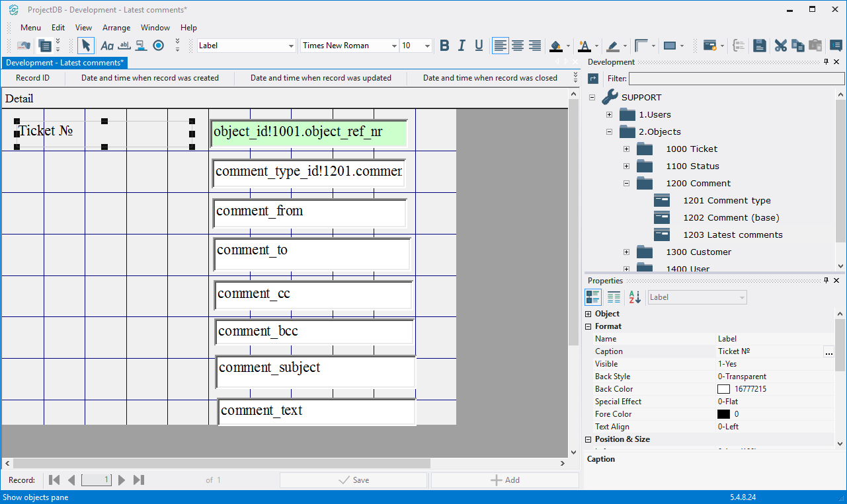Click into the Filter input field
Screen dimensions: 847x504
(x=735, y=79)
